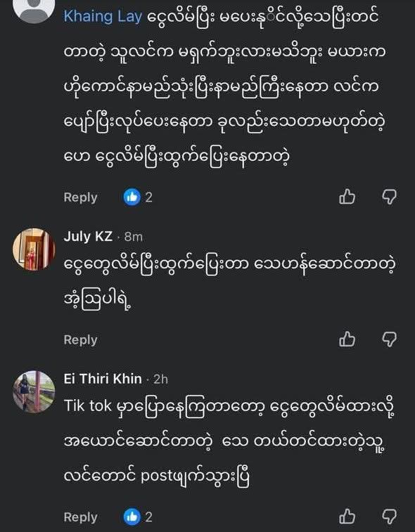Reply to Ei Thiri Khin's comment

coord(80,517)
